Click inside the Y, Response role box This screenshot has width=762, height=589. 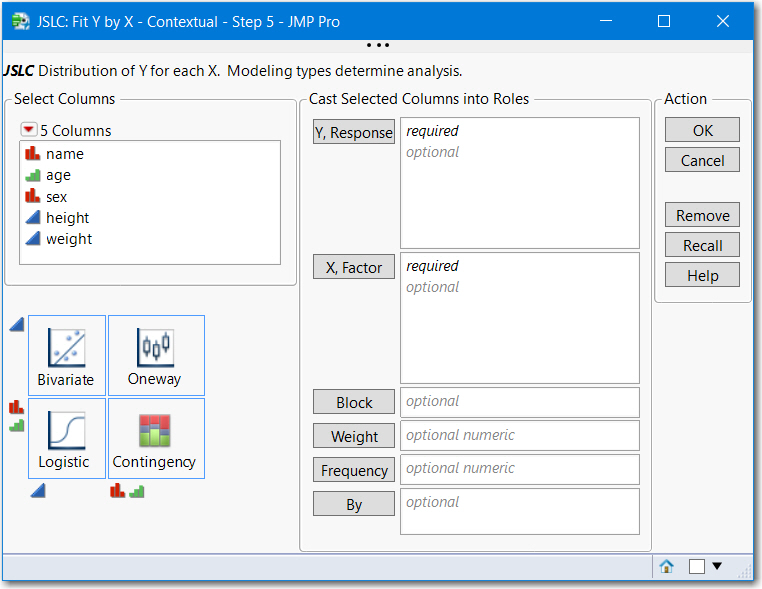pyautogui.click(x=520, y=183)
